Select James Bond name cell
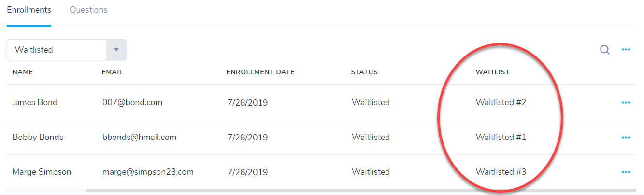Image resolution: width=644 pixels, height=195 pixels. [x=35, y=102]
